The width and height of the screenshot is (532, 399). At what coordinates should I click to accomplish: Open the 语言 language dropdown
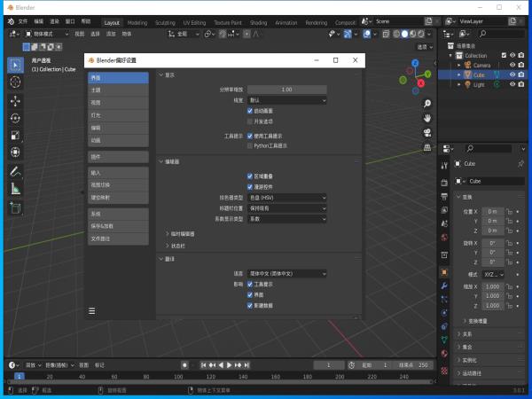coord(286,274)
